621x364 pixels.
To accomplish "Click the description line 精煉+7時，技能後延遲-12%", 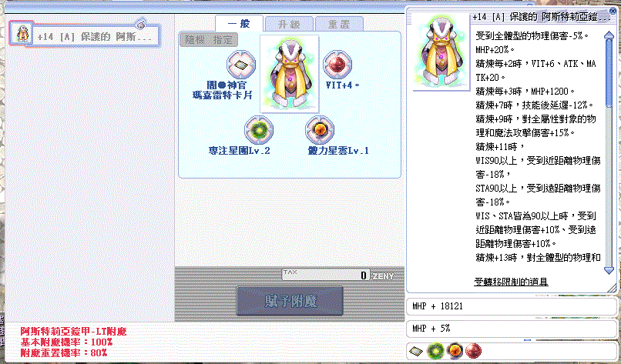I will [x=534, y=105].
